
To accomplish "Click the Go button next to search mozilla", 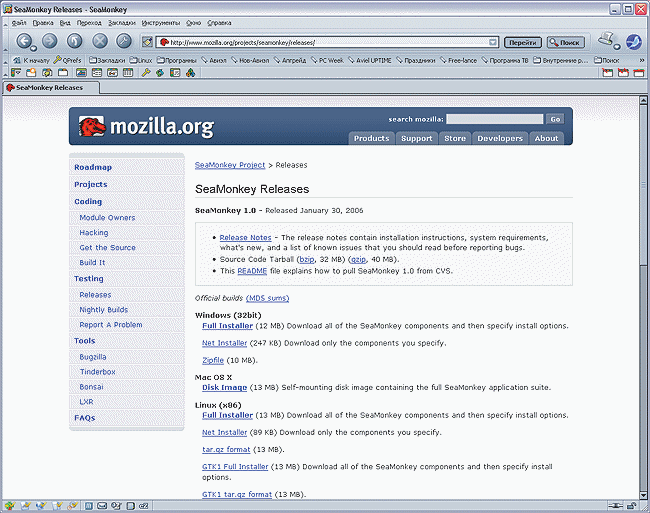I will point(555,119).
